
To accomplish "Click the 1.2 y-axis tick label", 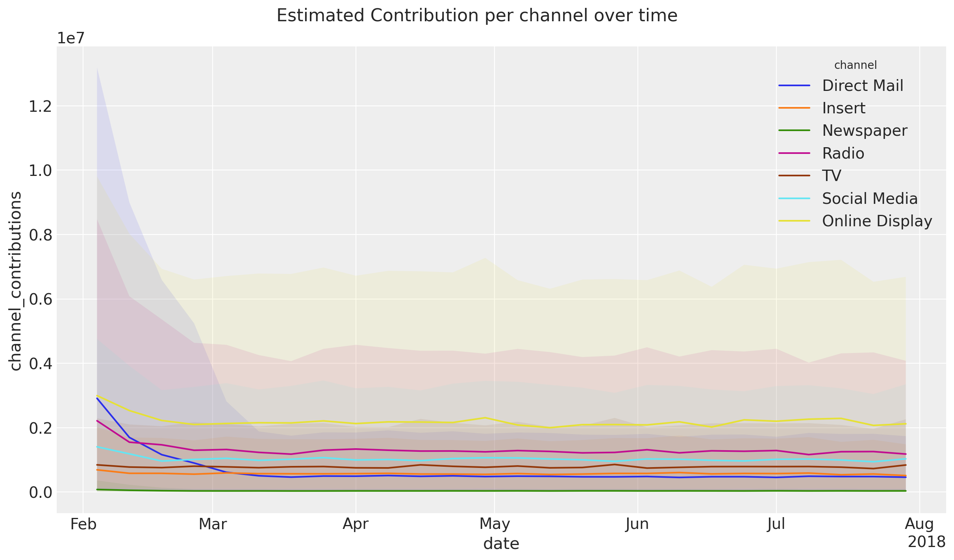I will 41,106.
